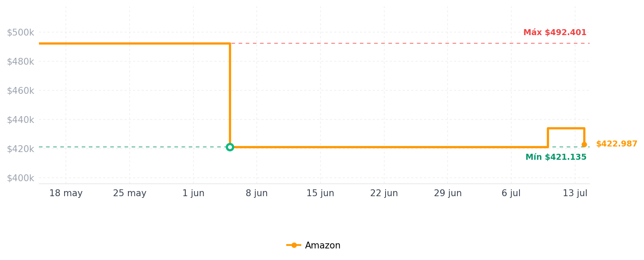Image resolution: width=644 pixels, height=260 pixels.
Task: Select the 18 may x-axis date label
Action: click(x=66, y=193)
